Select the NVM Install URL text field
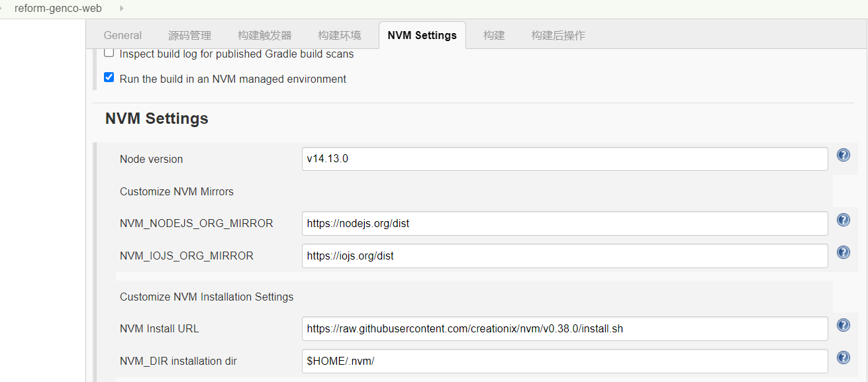 click(564, 328)
